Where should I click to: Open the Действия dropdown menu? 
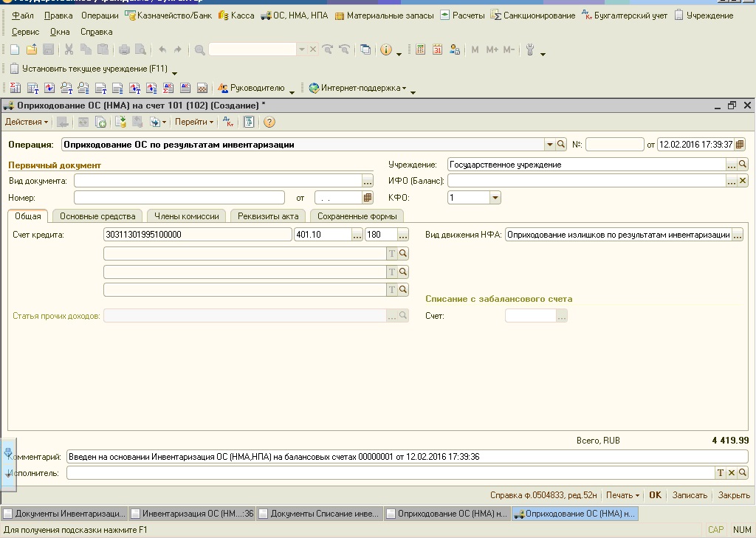point(27,122)
